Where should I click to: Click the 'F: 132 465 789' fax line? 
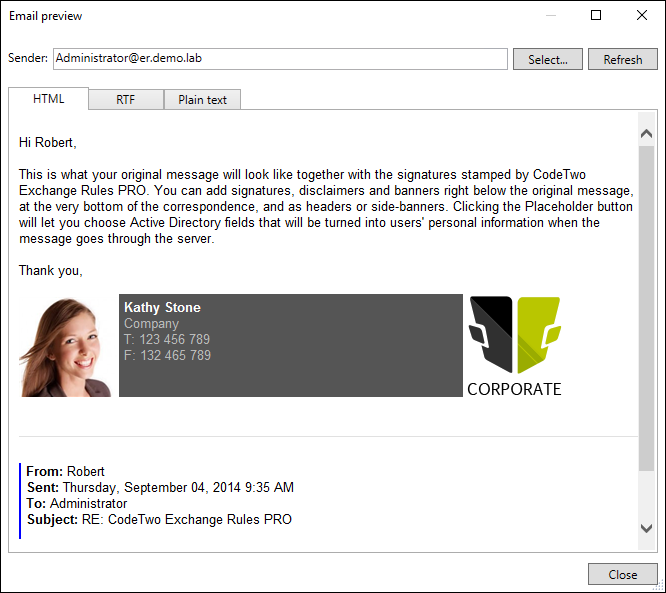coord(167,355)
